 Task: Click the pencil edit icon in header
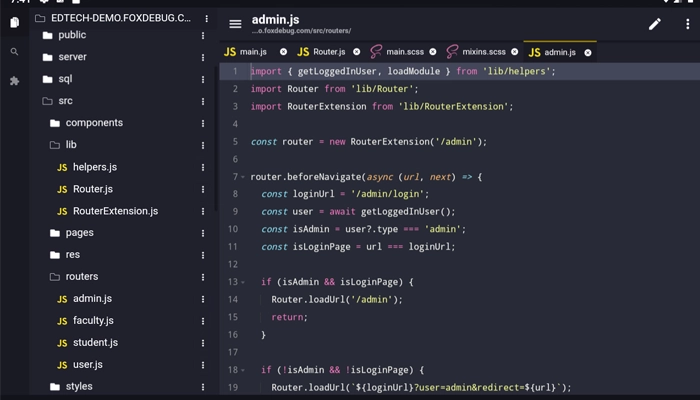[x=655, y=24]
